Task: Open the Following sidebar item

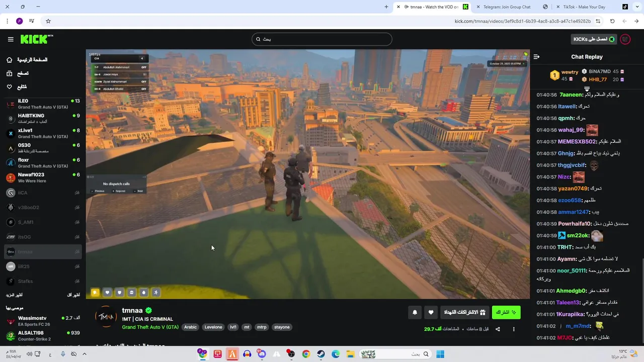Action: click(x=16, y=87)
